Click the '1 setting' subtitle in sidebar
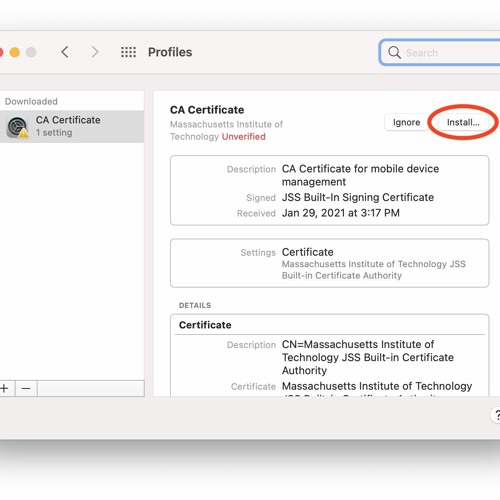Viewport: 500px width, 500px height. pos(54,133)
